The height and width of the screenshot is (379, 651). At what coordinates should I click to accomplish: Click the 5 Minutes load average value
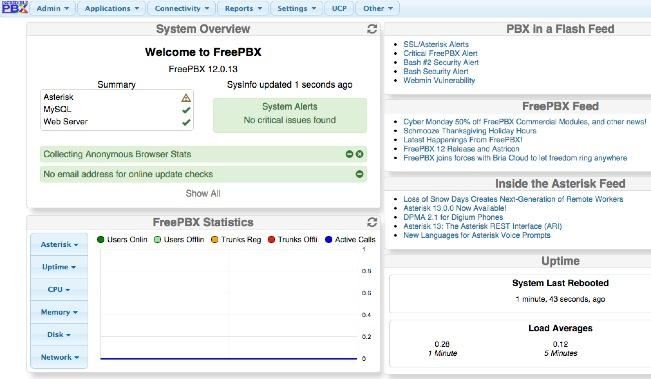pos(560,344)
